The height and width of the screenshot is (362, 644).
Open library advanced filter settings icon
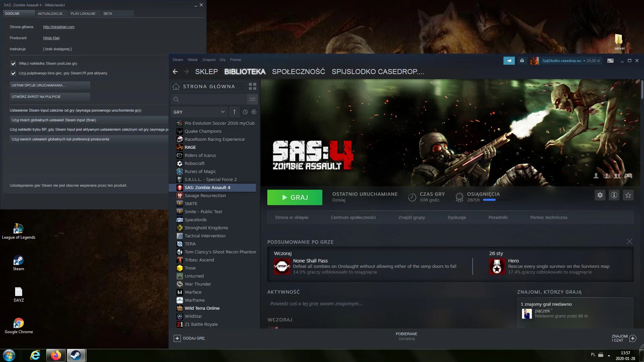click(x=252, y=99)
